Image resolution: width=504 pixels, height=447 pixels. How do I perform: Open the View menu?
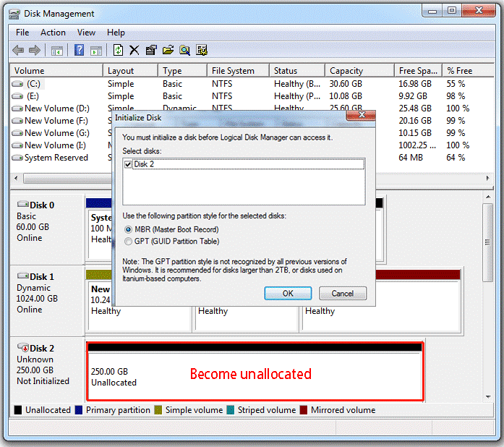point(86,33)
